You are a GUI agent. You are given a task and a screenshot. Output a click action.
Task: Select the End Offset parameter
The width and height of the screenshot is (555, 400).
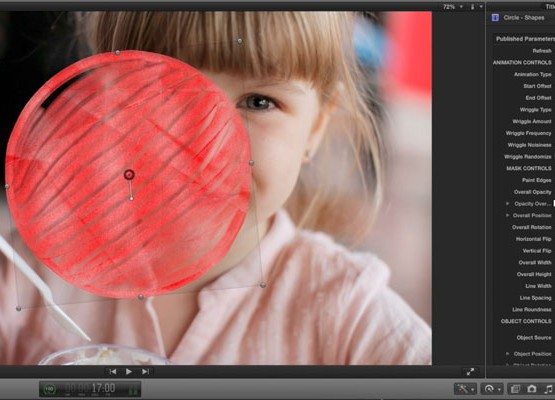[538, 98]
